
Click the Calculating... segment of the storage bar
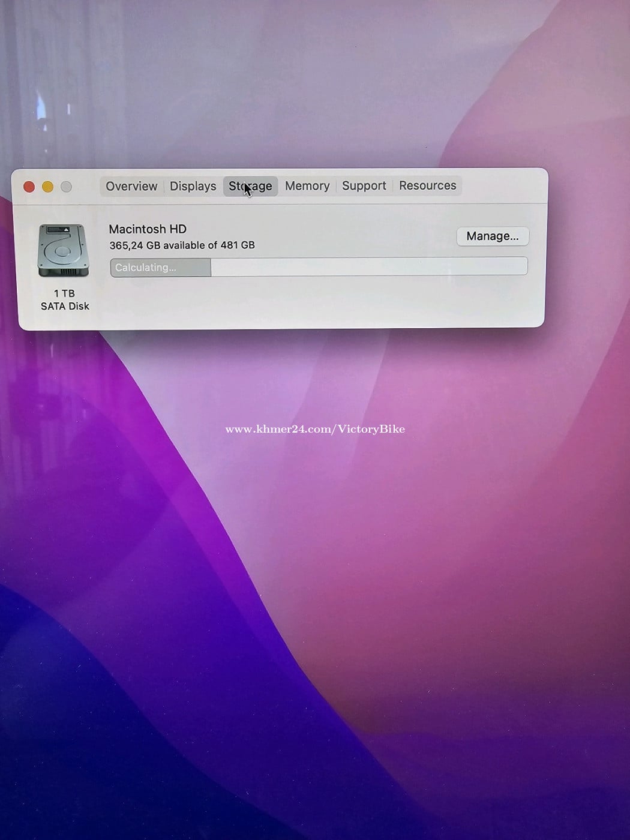[160, 268]
